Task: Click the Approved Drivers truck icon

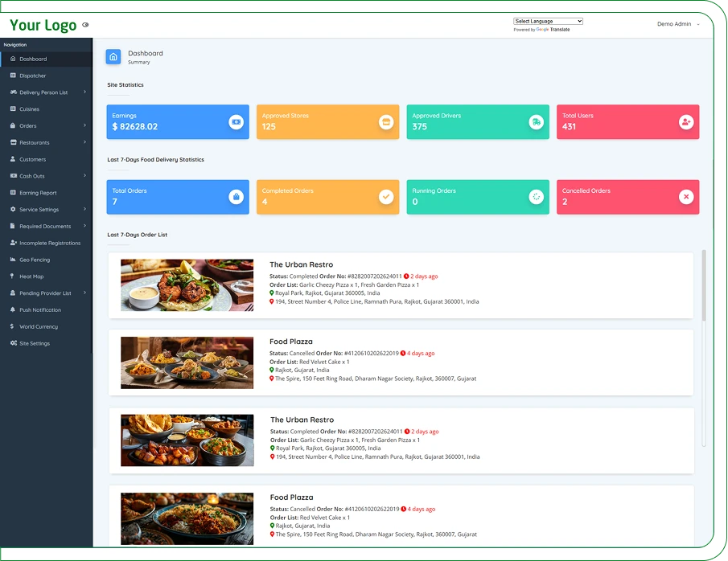Action: (x=537, y=122)
